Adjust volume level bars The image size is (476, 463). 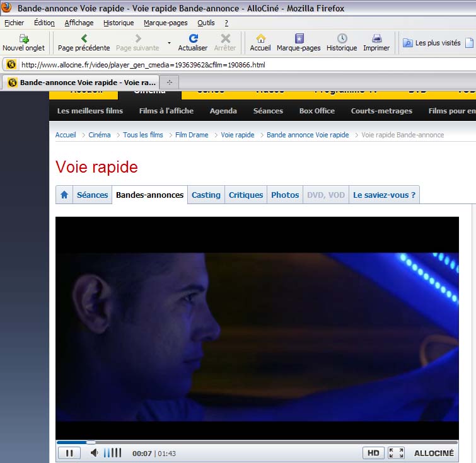coord(113,453)
